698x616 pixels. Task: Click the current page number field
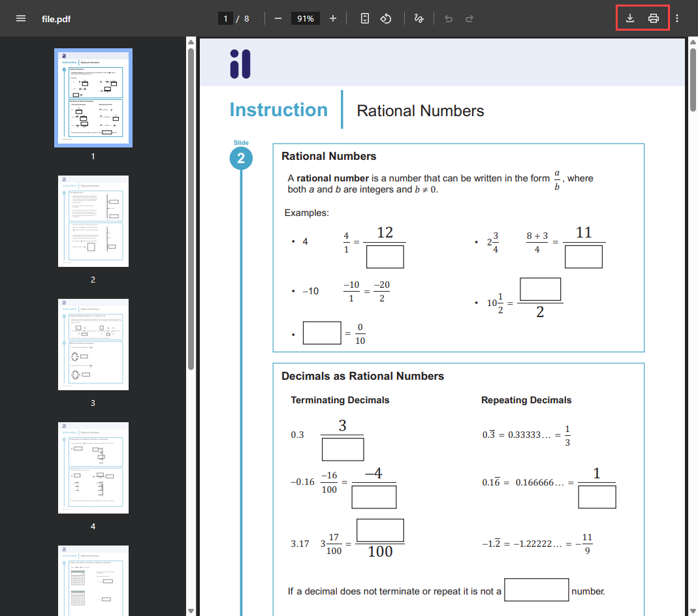click(225, 19)
